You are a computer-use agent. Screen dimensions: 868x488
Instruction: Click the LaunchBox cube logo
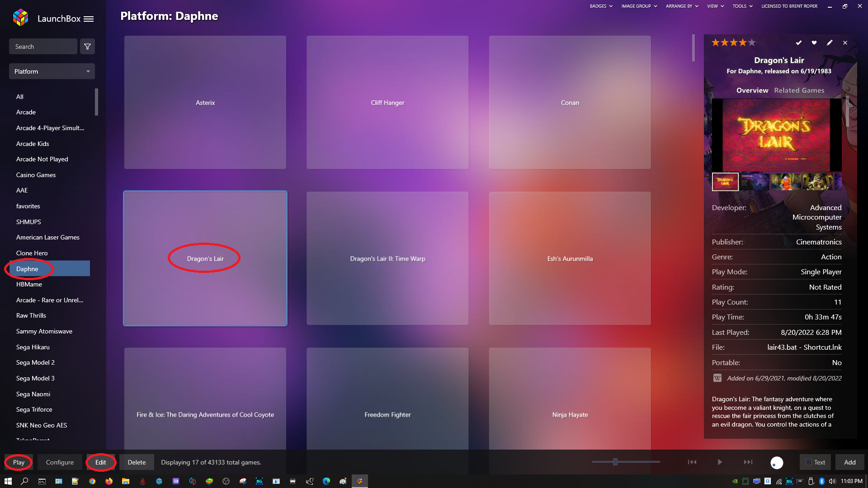pyautogui.click(x=21, y=18)
